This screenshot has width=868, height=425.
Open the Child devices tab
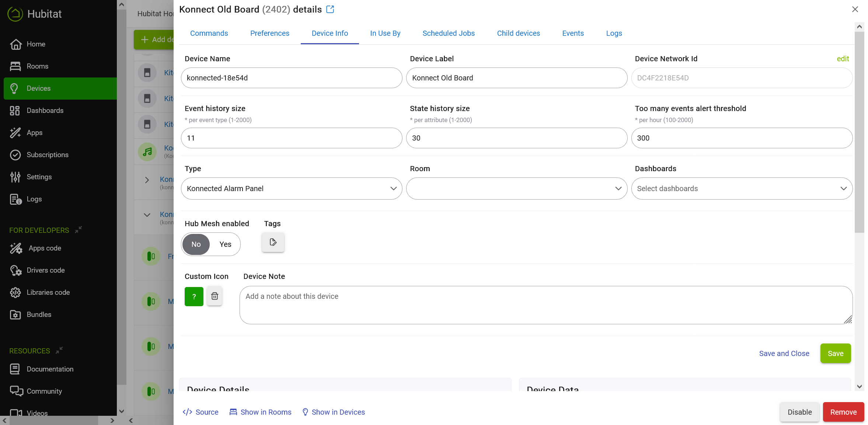click(x=518, y=34)
